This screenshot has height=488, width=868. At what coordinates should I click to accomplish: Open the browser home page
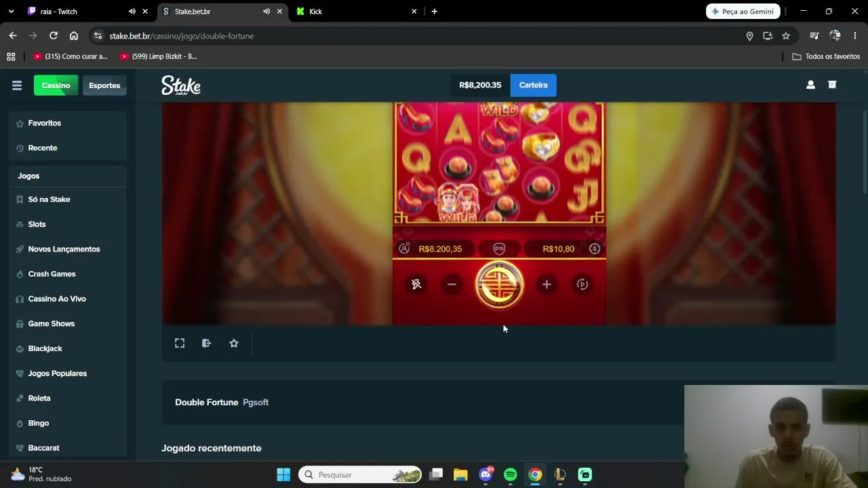pos(74,36)
